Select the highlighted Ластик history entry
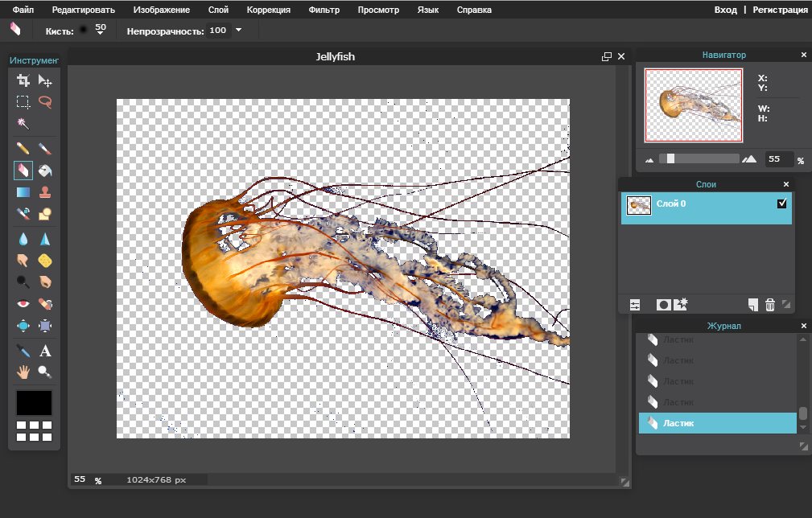 pos(717,423)
